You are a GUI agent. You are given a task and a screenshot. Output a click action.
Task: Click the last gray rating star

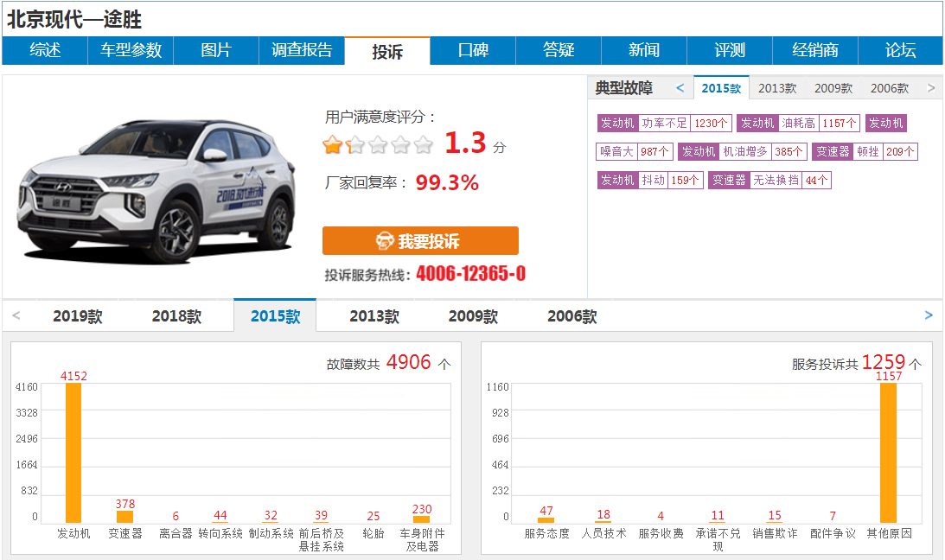click(x=423, y=144)
